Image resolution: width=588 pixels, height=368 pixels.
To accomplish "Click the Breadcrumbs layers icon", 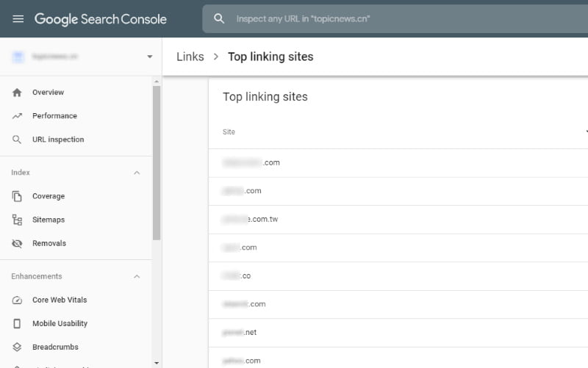I will click(17, 347).
